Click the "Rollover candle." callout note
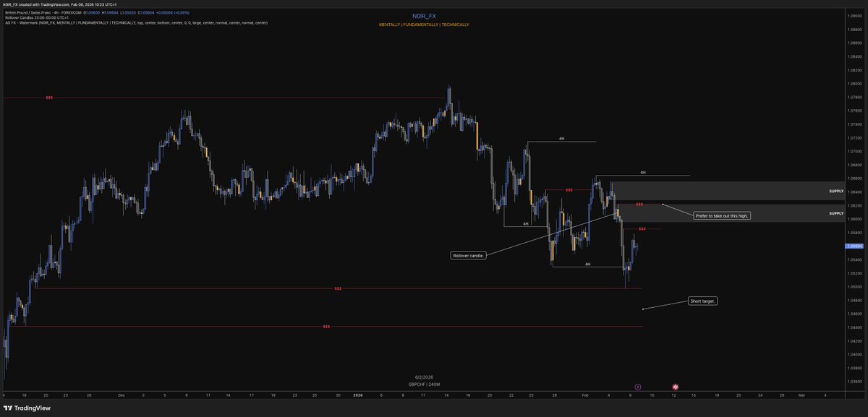 pyautogui.click(x=468, y=255)
